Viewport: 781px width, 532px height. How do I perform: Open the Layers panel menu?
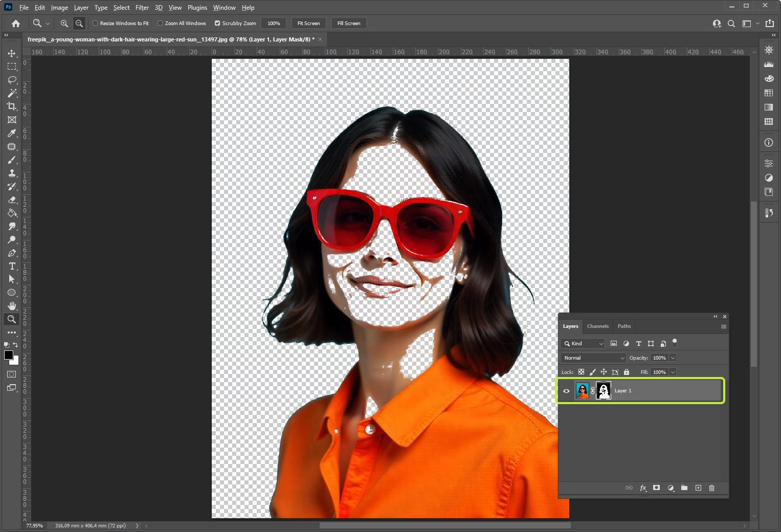click(723, 326)
